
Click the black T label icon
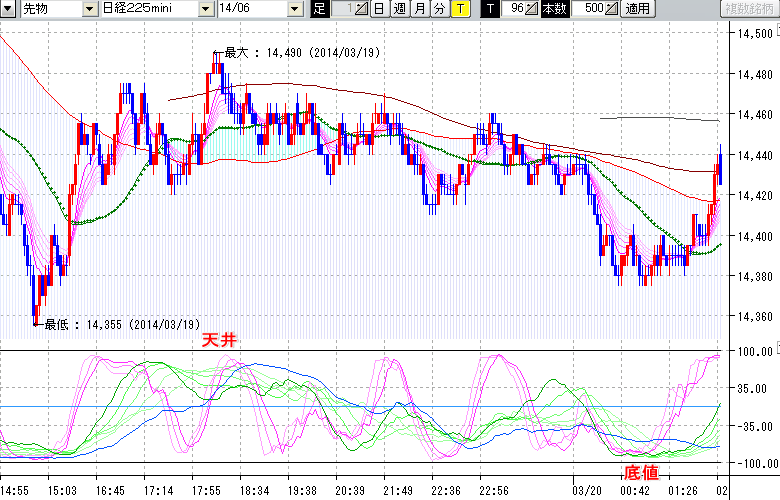489,9
